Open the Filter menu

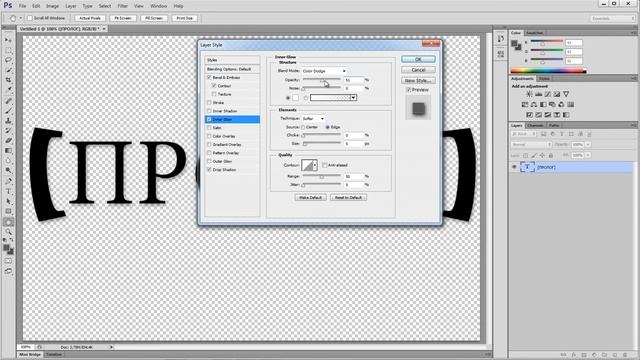click(122, 6)
